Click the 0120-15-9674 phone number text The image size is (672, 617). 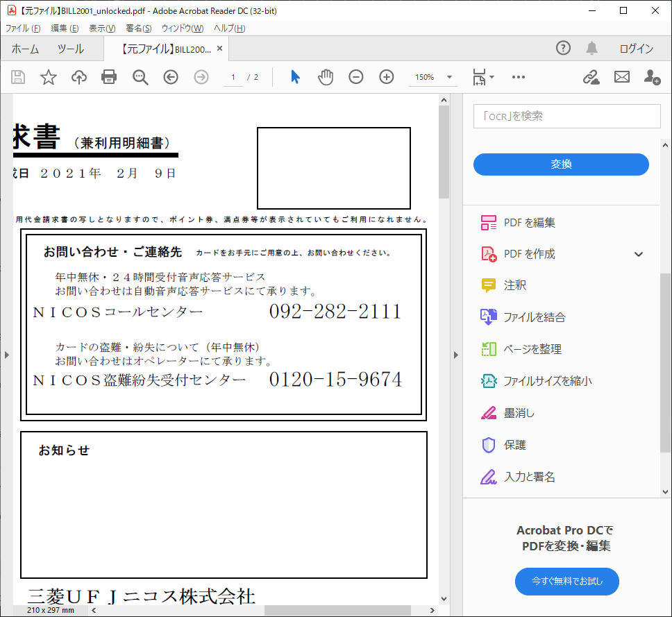[x=335, y=379]
